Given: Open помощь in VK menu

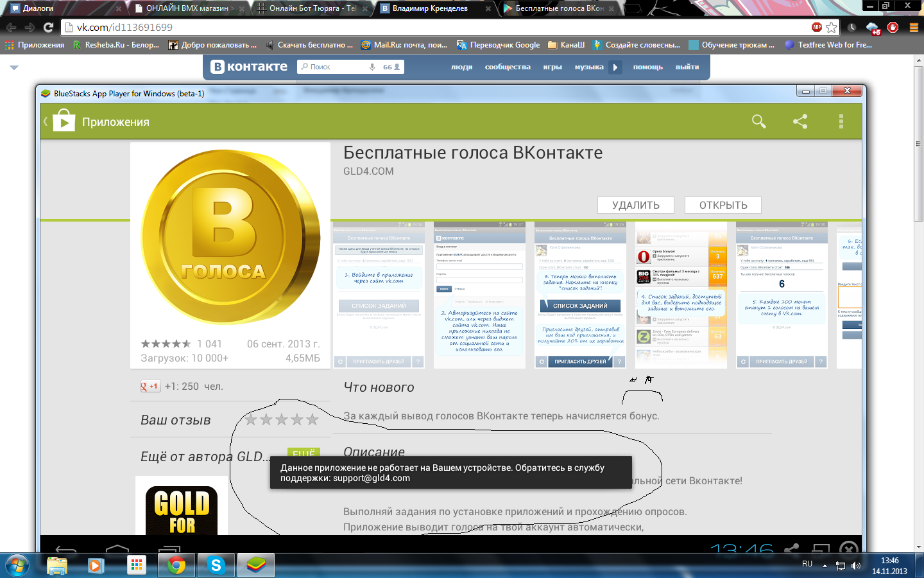Looking at the screenshot, I should [x=648, y=67].
